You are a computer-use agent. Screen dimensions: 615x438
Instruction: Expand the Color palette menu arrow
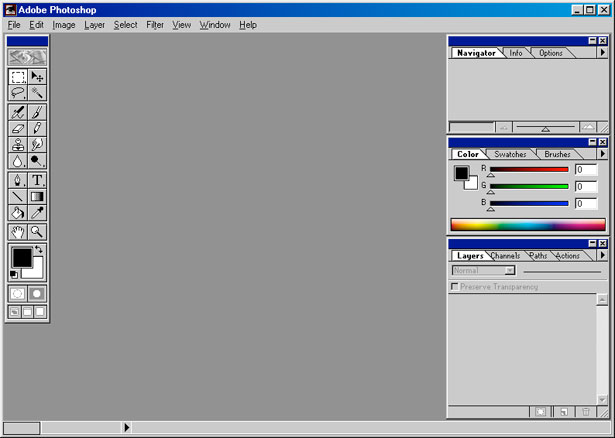point(602,154)
